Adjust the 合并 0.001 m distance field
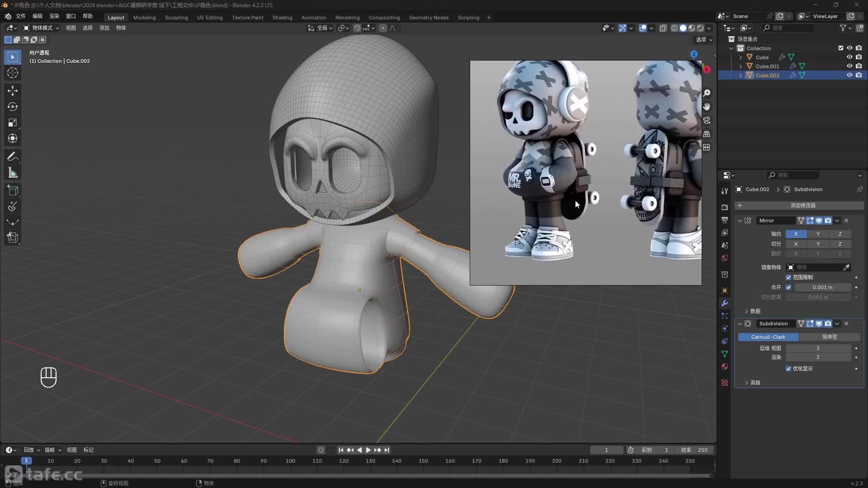Viewport: 868px width, 488px height. coord(822,287)
